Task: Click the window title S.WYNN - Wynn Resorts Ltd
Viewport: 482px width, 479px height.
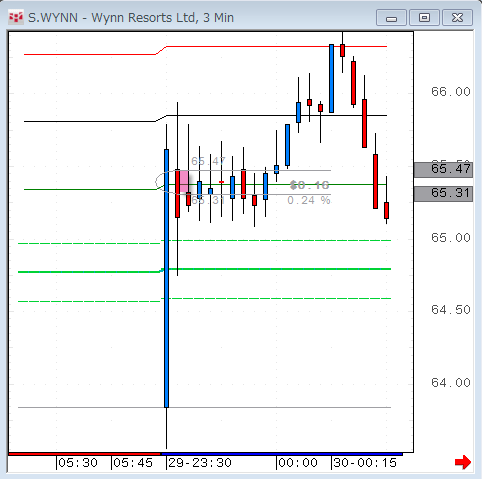Action: click(131, 18)
